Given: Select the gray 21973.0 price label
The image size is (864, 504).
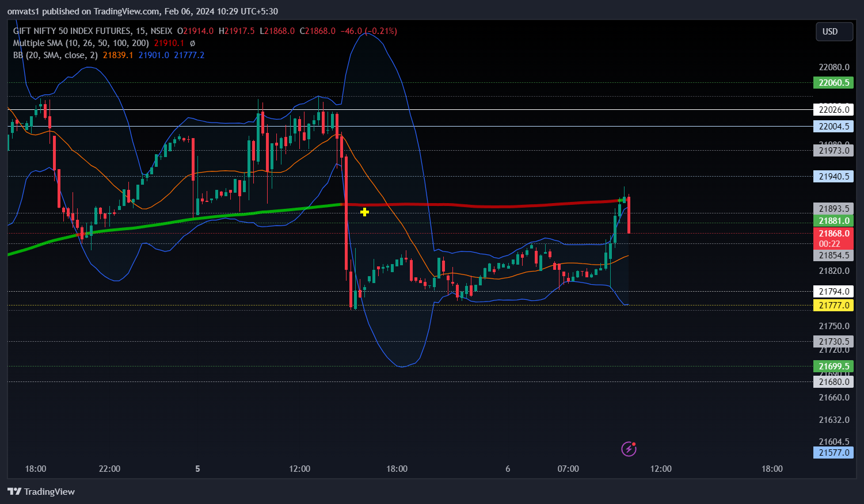Looking at the screenshot, I should [833, 151].
